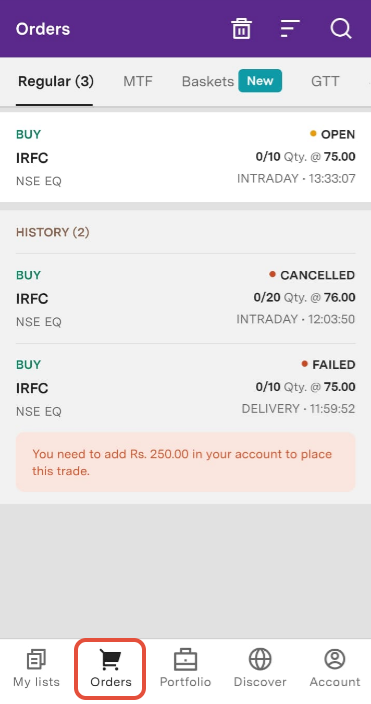This screenshot has height=704, width=371.
Task: Switch to the Baskets tab
Action: pos(208,81)
